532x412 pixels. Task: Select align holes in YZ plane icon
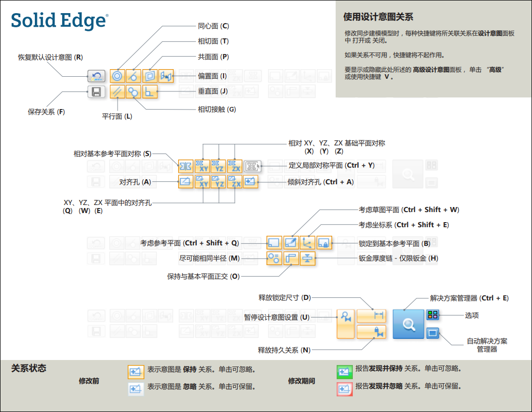219,182
